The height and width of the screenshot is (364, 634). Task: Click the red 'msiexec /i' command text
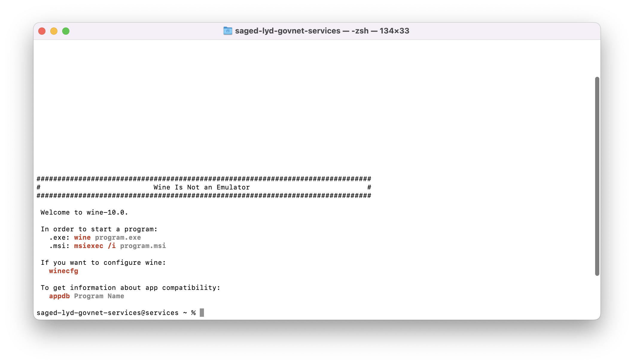(95, 246)
